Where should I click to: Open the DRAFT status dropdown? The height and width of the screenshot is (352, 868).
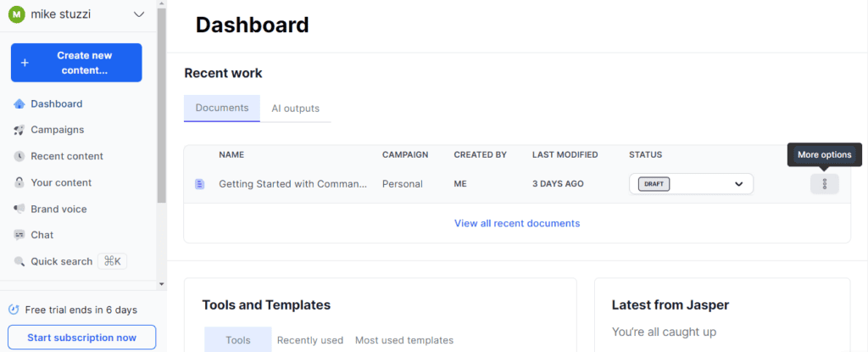[691, 184]
